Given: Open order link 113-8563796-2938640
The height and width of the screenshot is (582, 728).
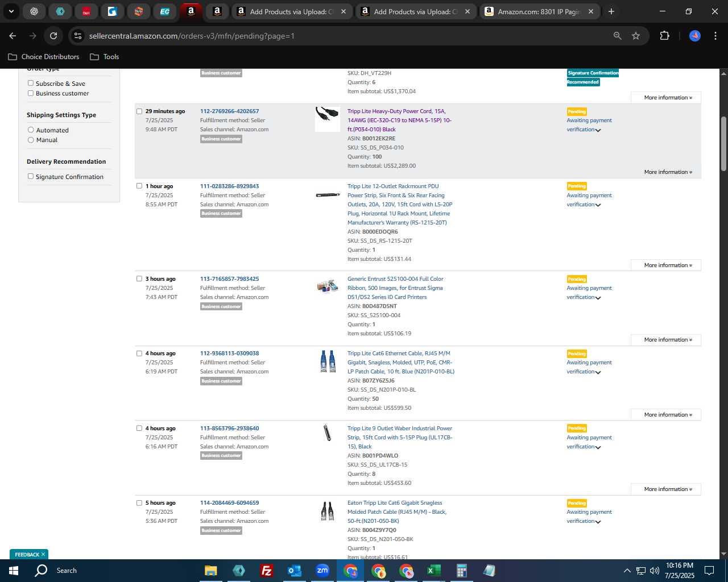Looking at the screenshot, I should coord(229,429).
